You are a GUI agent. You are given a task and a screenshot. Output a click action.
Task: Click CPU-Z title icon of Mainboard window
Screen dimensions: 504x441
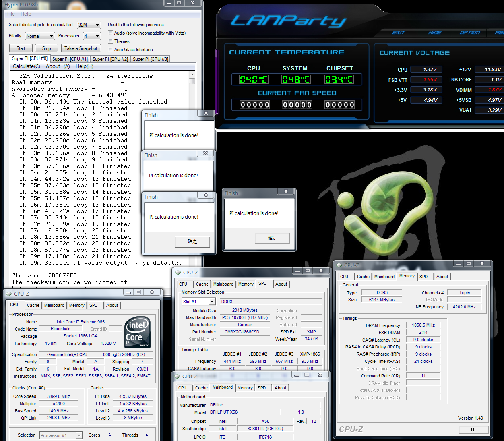(177, 376)
